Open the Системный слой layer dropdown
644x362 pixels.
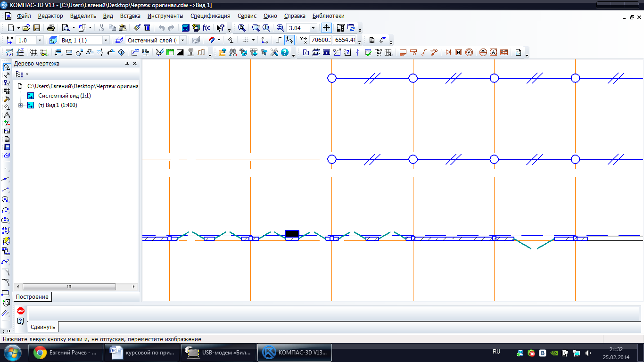pos(183,40)
